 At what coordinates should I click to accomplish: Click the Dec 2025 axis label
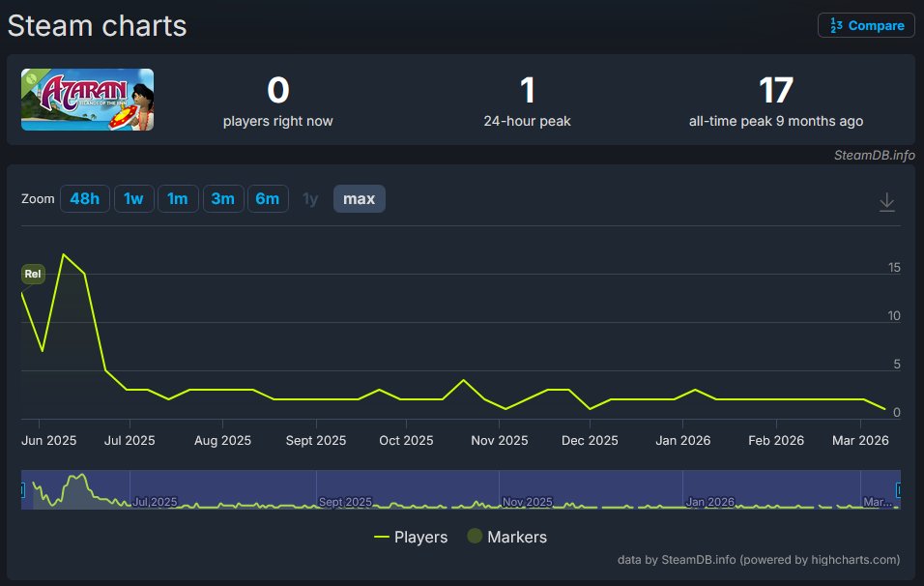(x=590, y=440)
